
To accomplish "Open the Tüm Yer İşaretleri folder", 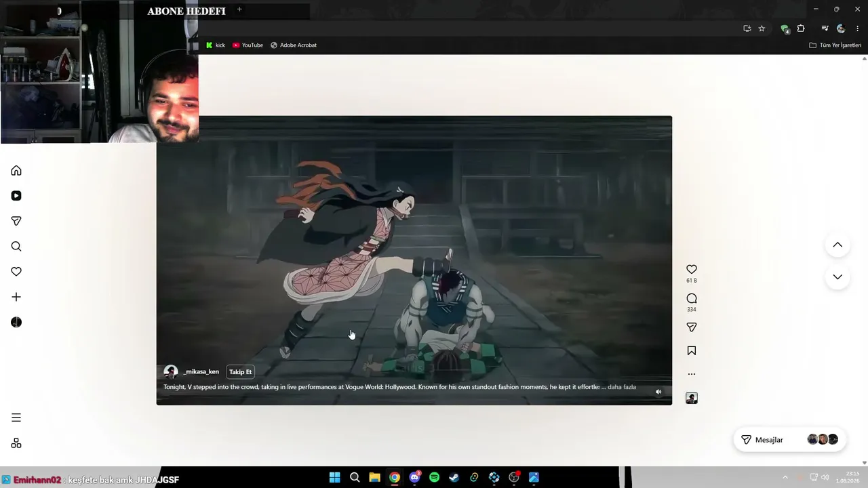I will point(835,45).
